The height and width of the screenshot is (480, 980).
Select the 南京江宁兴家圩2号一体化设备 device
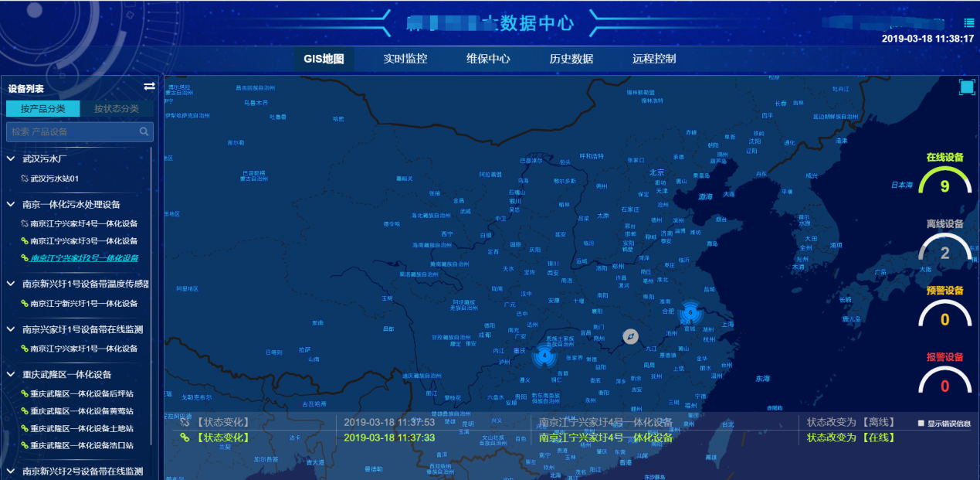pos(85,257)
